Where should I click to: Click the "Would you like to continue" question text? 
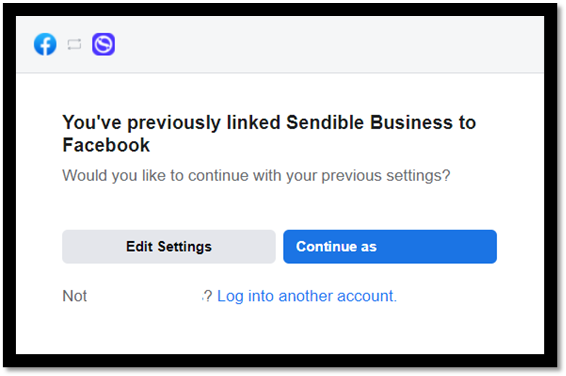coord(256,176)
